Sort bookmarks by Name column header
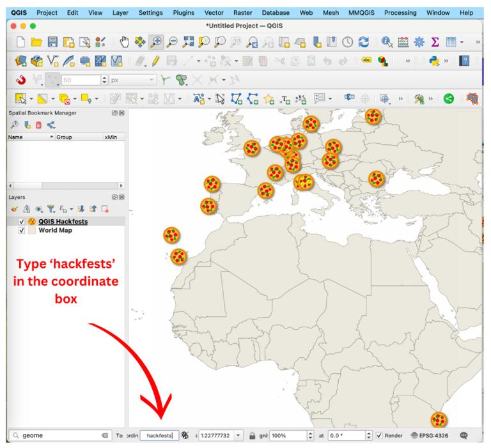This screenshot has height=448, width=491. coord(31,137)
